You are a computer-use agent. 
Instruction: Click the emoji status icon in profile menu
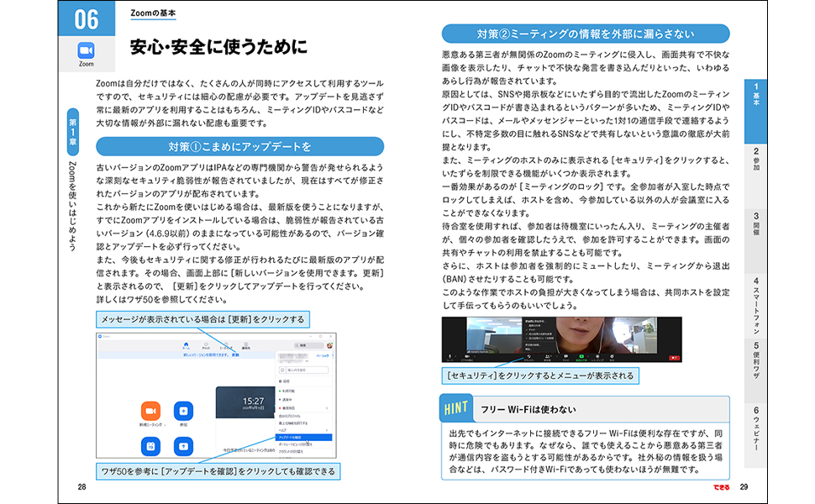pyautogui.click(x=282, y=370)
